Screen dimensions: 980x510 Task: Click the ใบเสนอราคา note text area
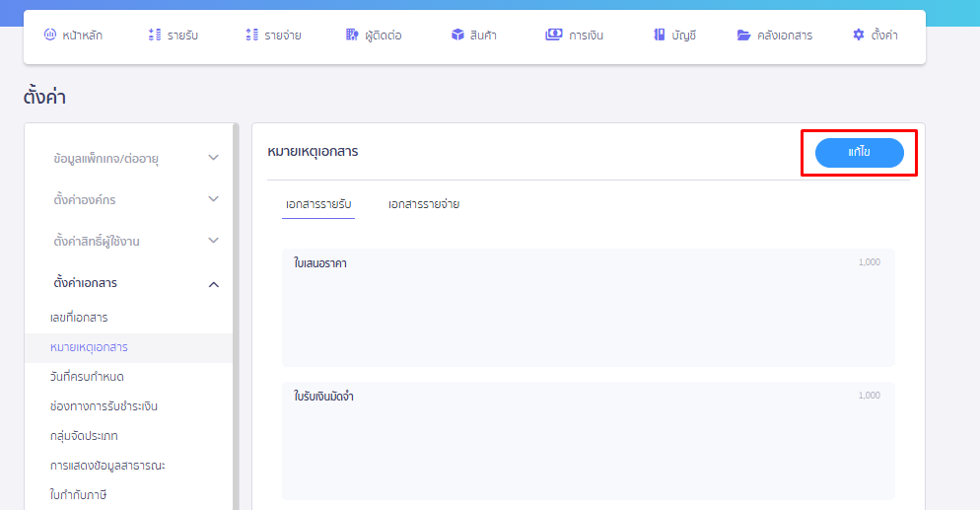click(589, 308)
